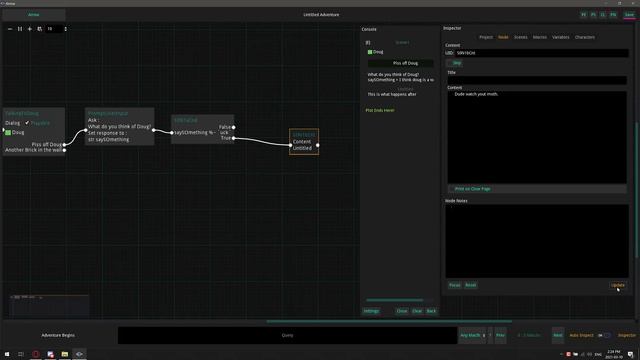Toggle the Auto Inspect switch
This screenshot has width=640, height=360.
pyautogui.click(x=604, y=335)
